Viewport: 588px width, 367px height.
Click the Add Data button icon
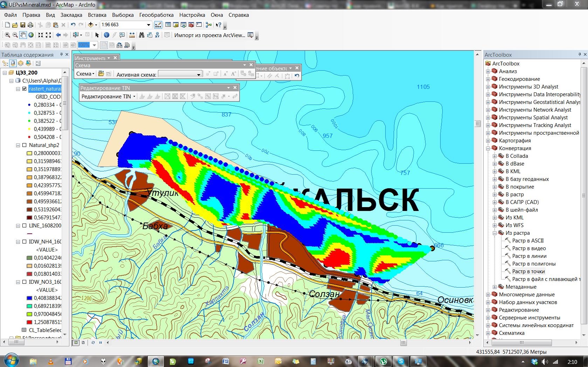click(91, 25)
